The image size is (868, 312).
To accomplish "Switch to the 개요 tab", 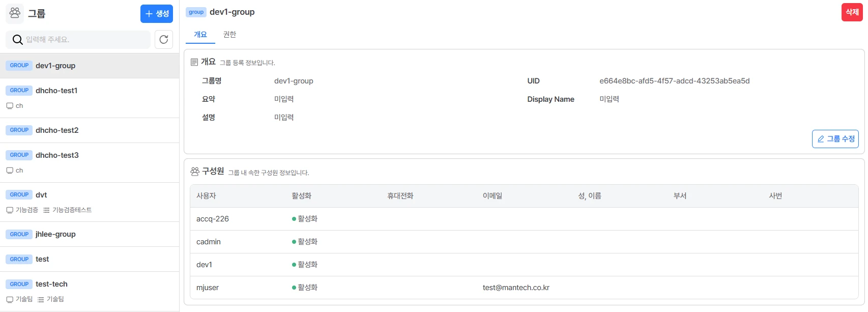I will (x=200, y=35).
